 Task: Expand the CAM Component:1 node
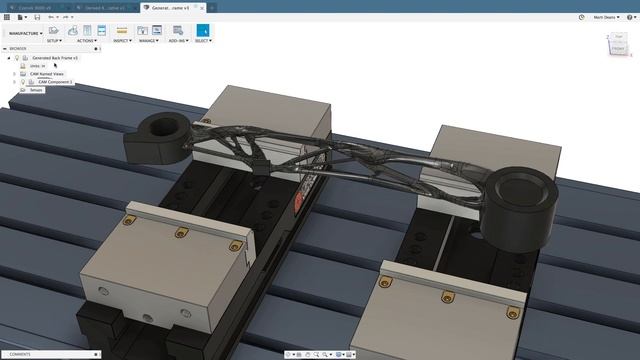tap(15, 82)
